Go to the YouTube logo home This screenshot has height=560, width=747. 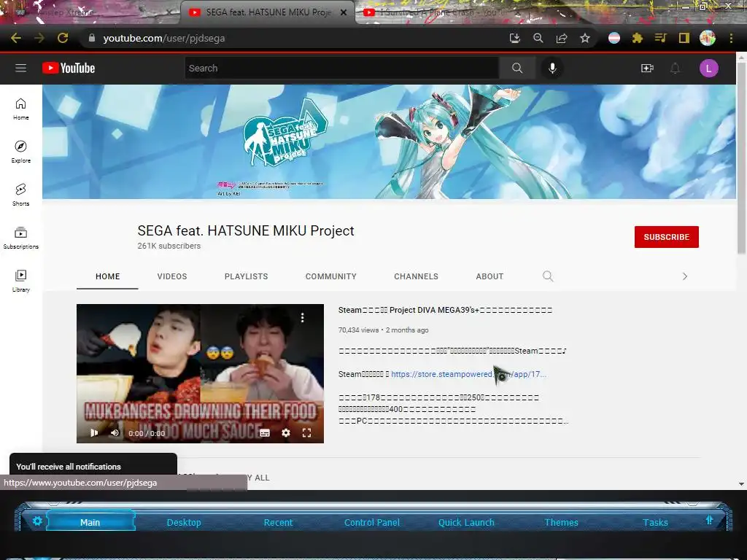point(69,68)
